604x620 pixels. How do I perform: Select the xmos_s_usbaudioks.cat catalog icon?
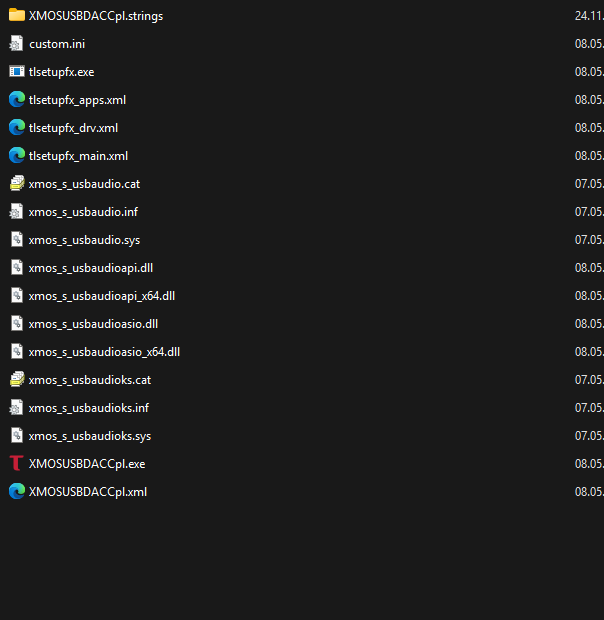[17, 380]
